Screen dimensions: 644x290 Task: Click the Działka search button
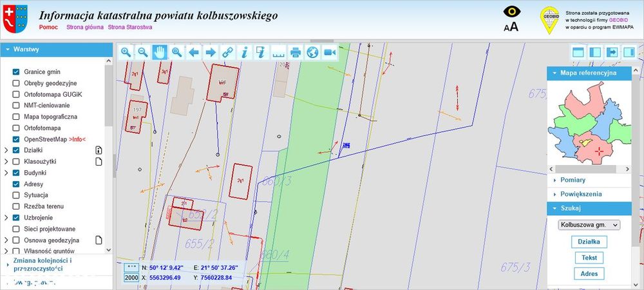click(x=589, y=242)
